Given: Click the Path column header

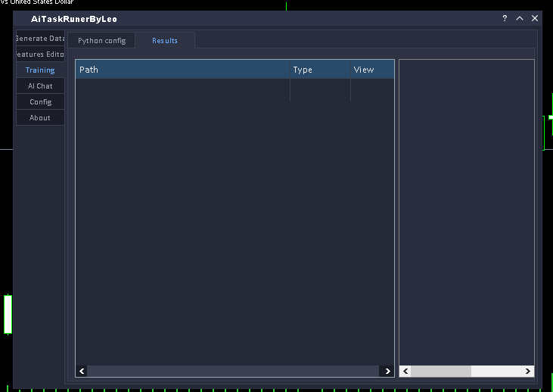Looking at the screenshot, I should tap(182, 70).
